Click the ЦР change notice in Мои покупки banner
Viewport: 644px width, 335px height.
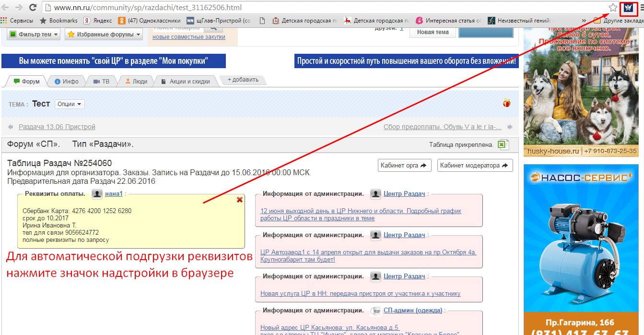[114, 61]
